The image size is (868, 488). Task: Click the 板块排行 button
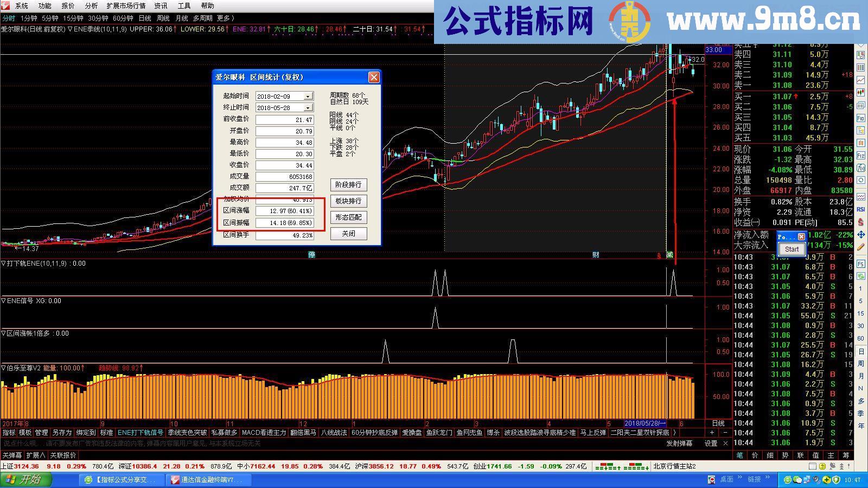point(348,201)
